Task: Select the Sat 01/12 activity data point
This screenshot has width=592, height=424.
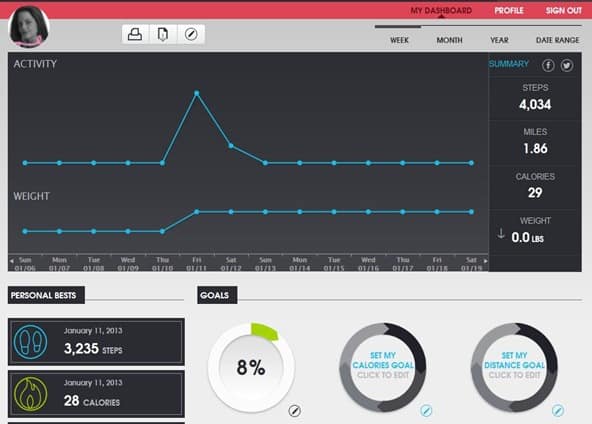Action: (231, 145)
